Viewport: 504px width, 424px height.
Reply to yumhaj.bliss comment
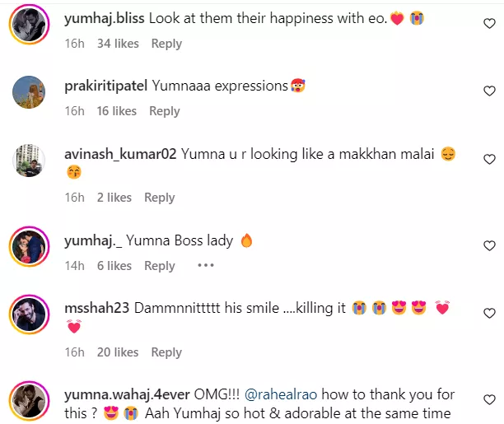tap(166, 44)
